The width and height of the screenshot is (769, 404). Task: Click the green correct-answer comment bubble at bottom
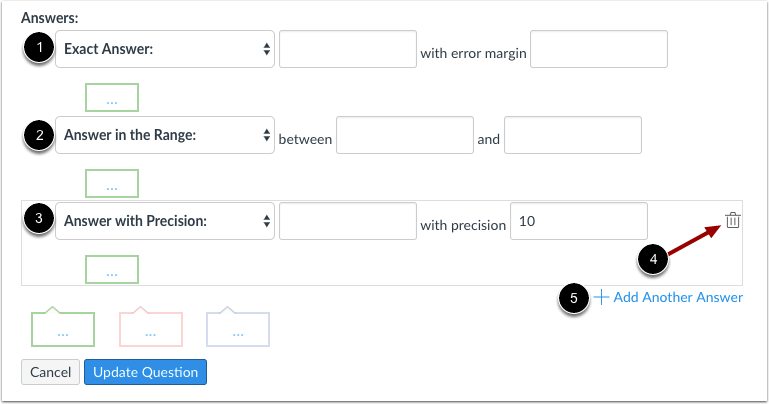63,329
